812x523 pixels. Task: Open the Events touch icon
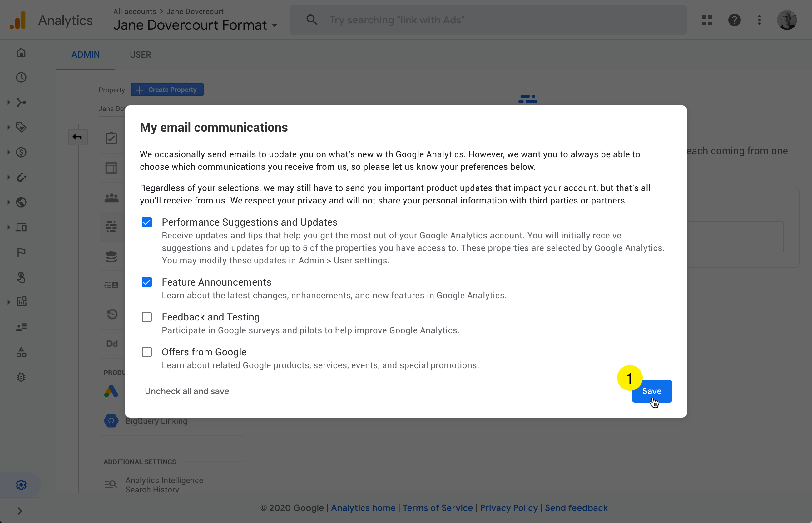tap(21, 277)
